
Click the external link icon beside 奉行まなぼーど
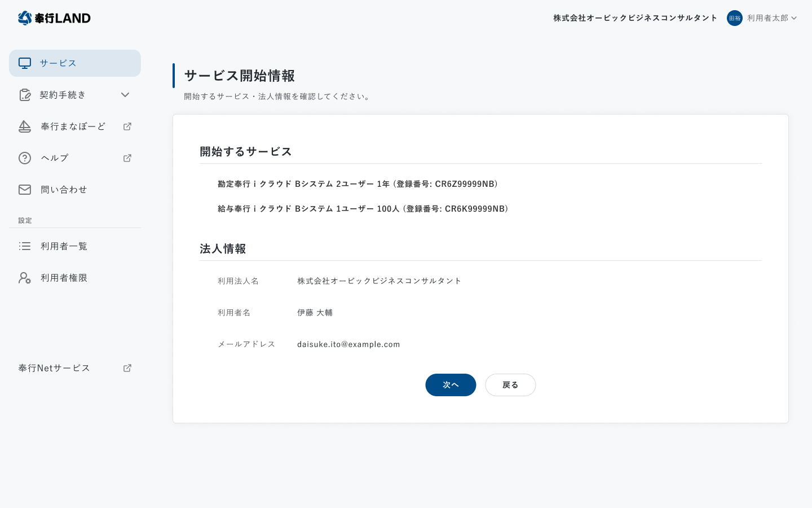point(127,126)
